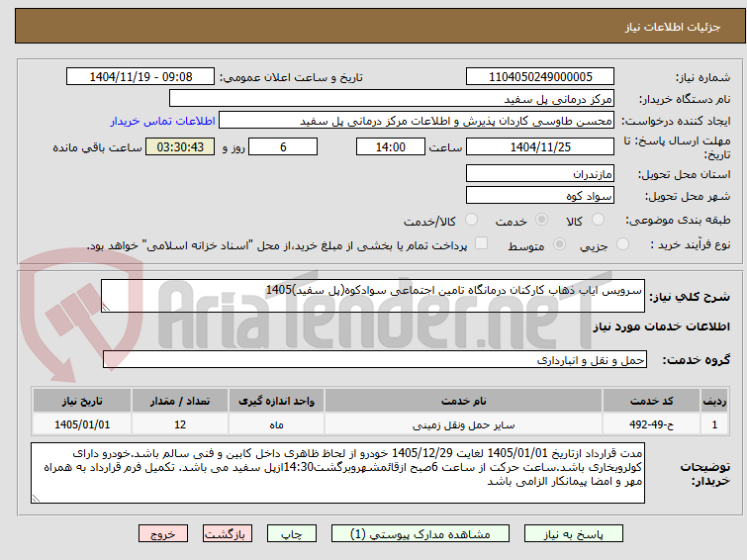Click the city field 'سواد کوه'
The height and width of the screenshot is (560, 747).
tap(540, 195)
